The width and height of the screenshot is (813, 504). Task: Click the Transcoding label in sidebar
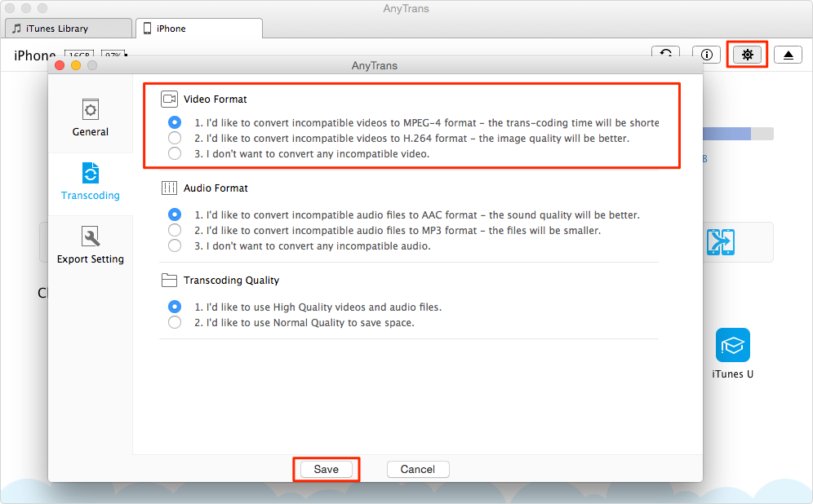91,196
